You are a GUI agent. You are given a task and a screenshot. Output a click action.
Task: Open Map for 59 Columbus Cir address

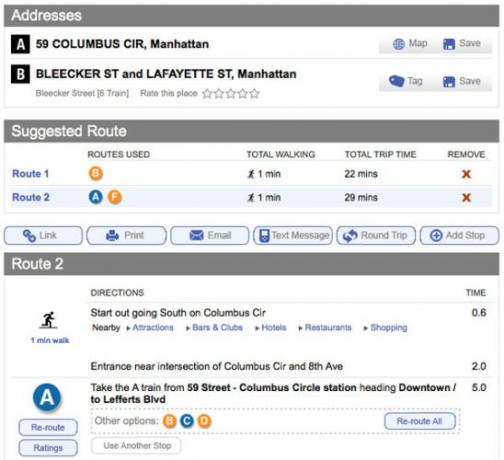pos(410,43)
